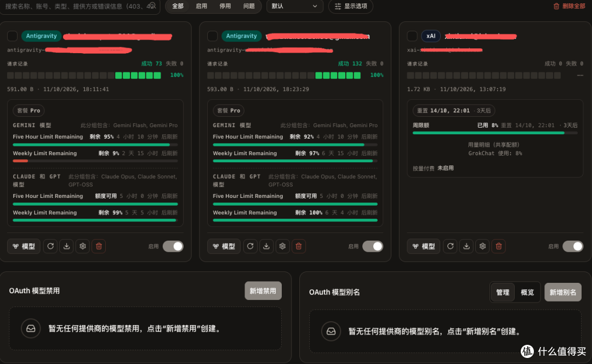Image resolution: width=592 pixels, height=364 pixels.
Task: Click timestamp 11/10/2026, 13:07:19
Action: (473, 89)
